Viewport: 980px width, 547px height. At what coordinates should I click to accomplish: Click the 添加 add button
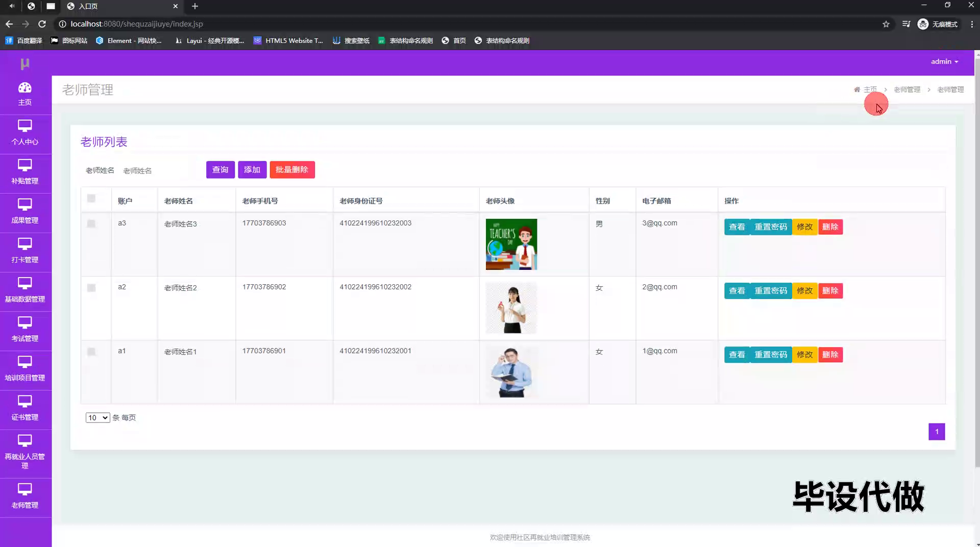coord(252,169)
